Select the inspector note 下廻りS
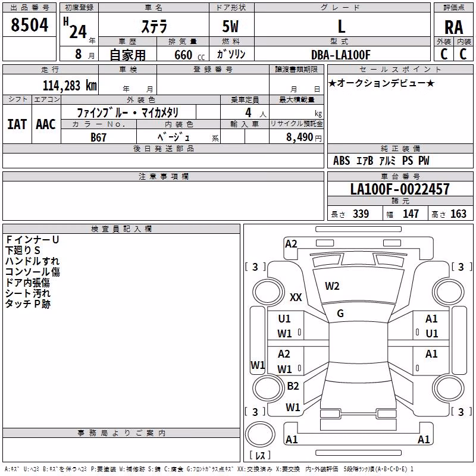This screenshot has height=476, width=476. coord(23,250)
